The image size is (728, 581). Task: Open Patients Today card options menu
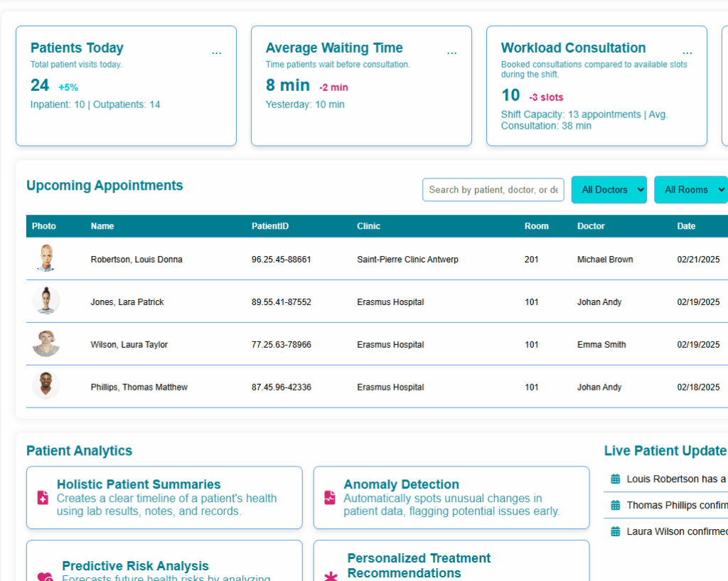click(216, 53)
